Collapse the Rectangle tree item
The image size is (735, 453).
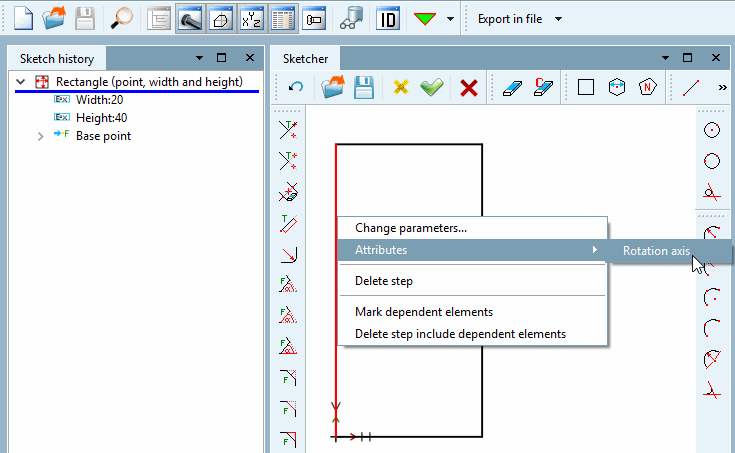(20, 82)
